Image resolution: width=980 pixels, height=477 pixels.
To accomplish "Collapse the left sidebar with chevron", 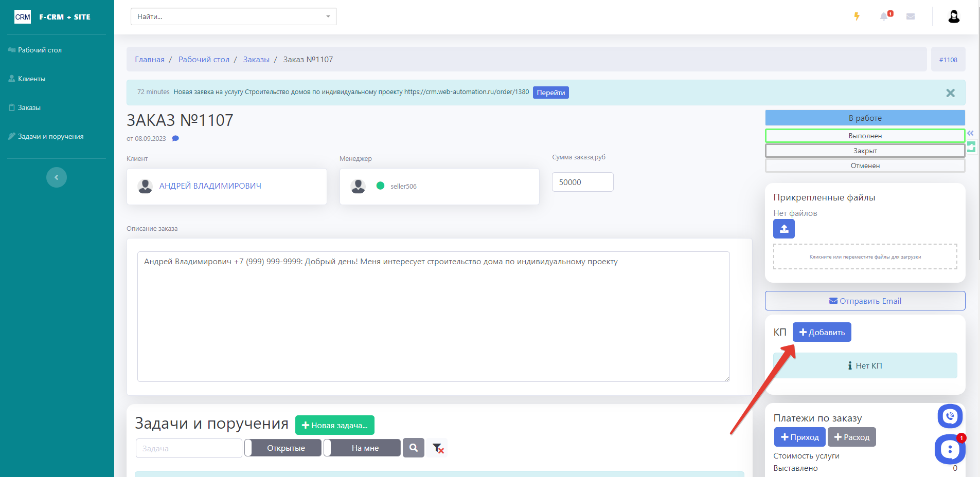I will click(57, 177).
